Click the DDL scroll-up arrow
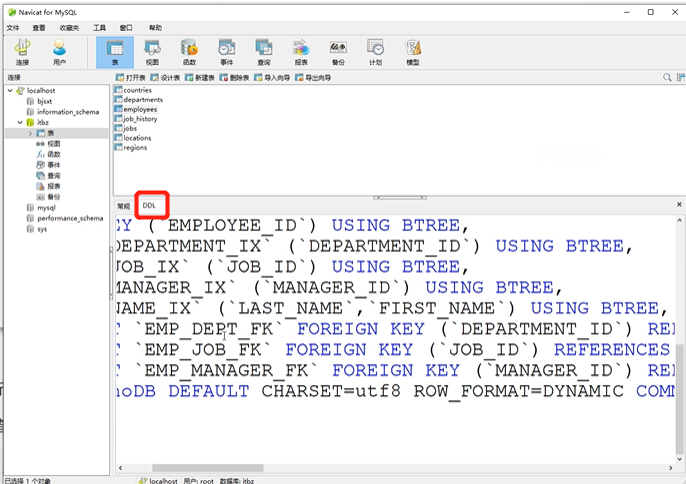The image size is (686, 484). click(679, 221)
